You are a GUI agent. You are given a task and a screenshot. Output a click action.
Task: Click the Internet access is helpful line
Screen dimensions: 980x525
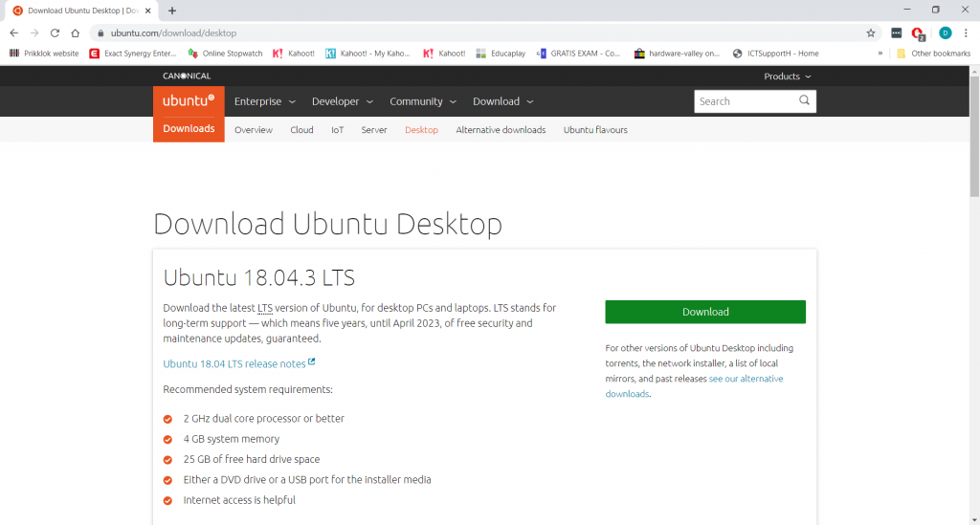pos(239,500)
